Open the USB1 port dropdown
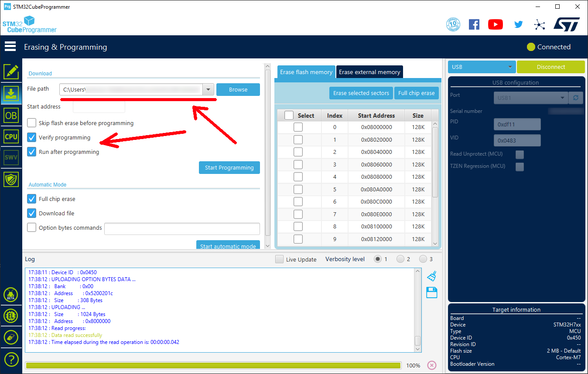This screenshot has height=374, width=588. coord(531,98)
